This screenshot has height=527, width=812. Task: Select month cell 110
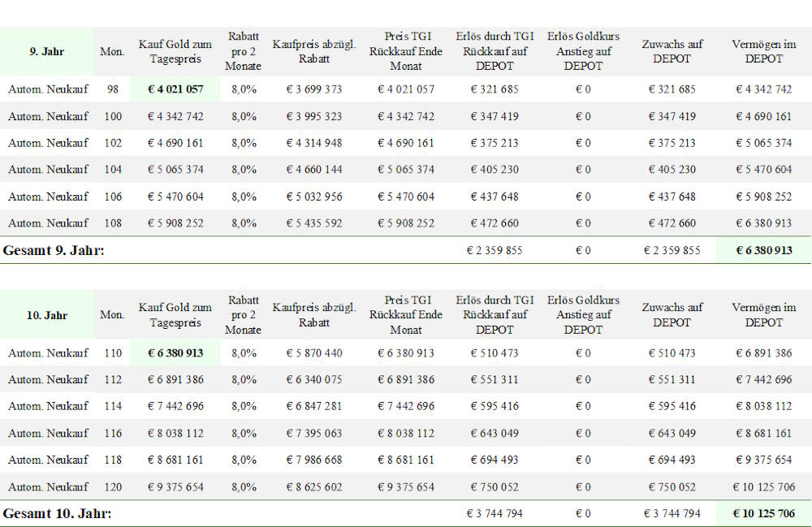(x=112, y=353)
